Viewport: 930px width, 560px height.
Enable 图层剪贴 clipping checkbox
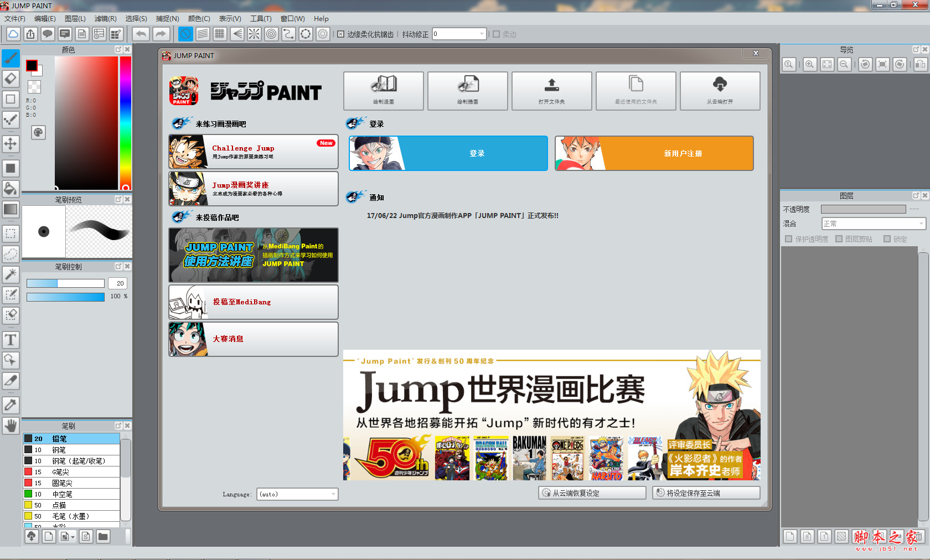[x=839, y=239]
